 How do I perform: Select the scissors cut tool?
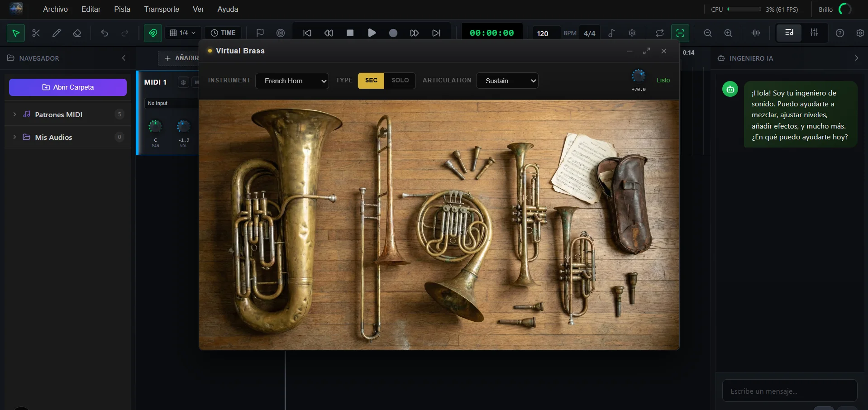tap(36, 33)
